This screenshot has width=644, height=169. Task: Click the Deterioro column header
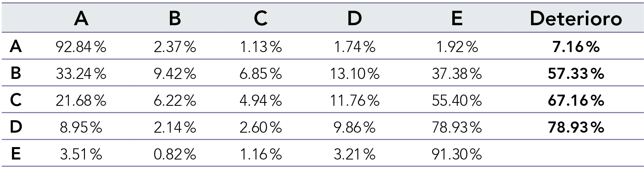(576, 19)
